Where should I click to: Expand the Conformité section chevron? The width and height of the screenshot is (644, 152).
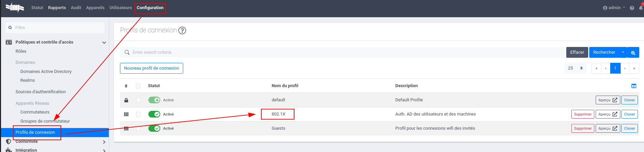pos(104,142)
